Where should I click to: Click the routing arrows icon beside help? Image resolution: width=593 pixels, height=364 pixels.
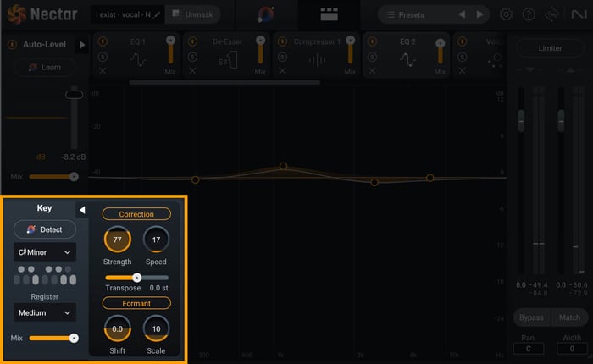[551, 14]
